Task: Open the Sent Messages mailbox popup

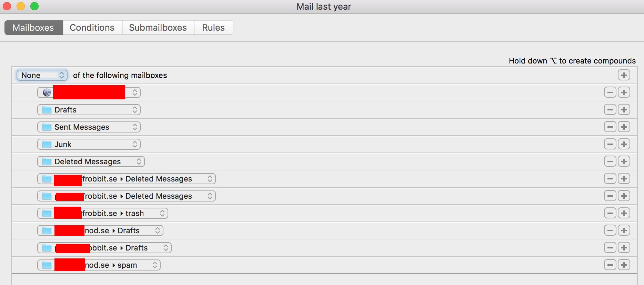Action: click(89, 127)
